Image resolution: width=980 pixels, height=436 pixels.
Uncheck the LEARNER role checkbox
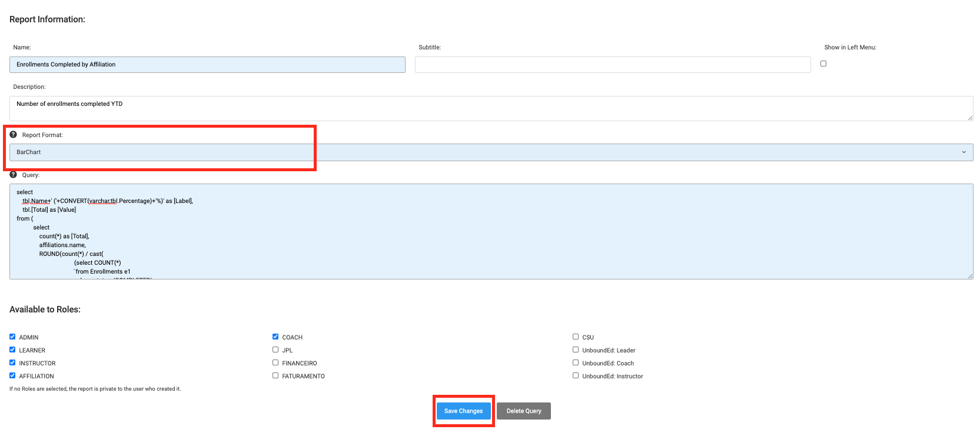[12, 350]
